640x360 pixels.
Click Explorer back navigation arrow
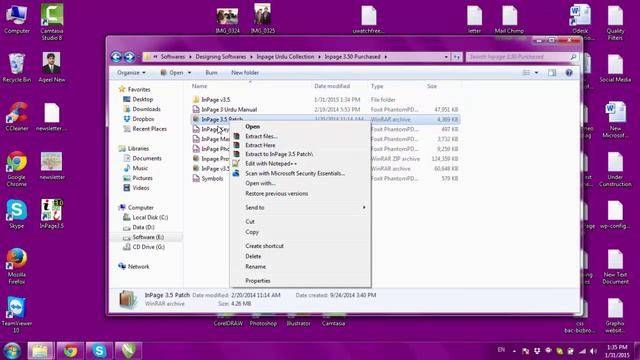[x=116, y=57]
